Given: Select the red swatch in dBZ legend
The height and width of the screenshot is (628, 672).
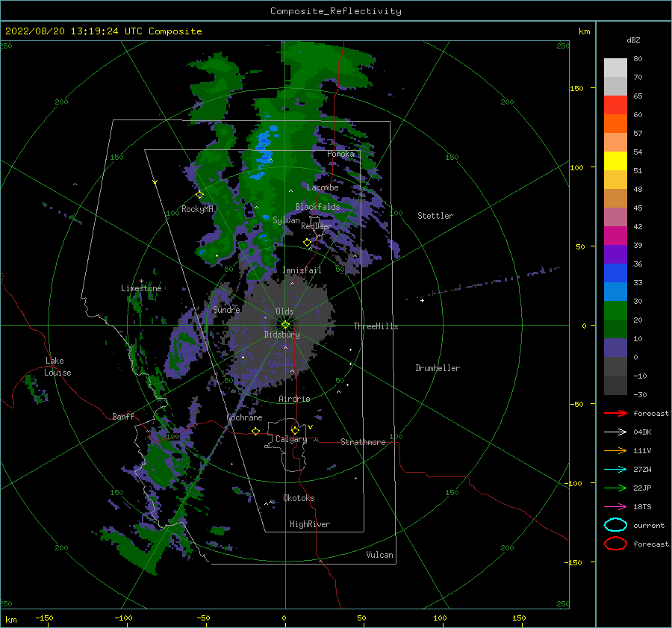Looking at the screenshot, I should [615, 105].
